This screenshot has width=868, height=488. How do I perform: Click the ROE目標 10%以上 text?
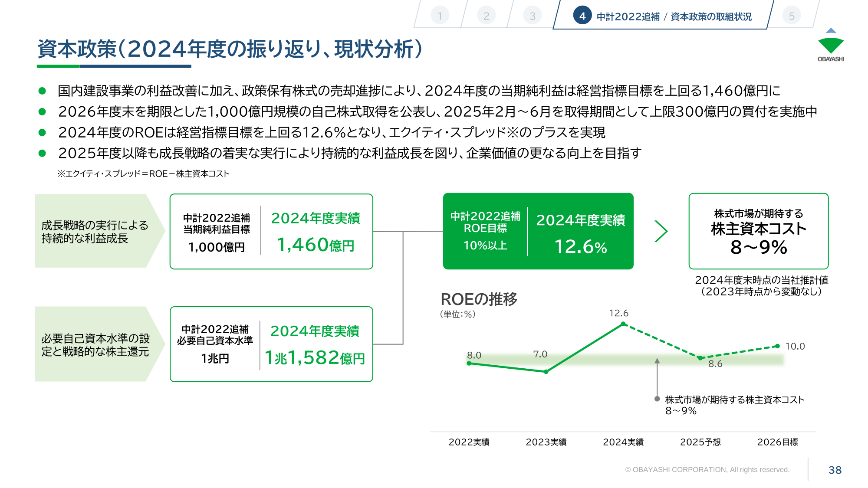coord(485,231)
